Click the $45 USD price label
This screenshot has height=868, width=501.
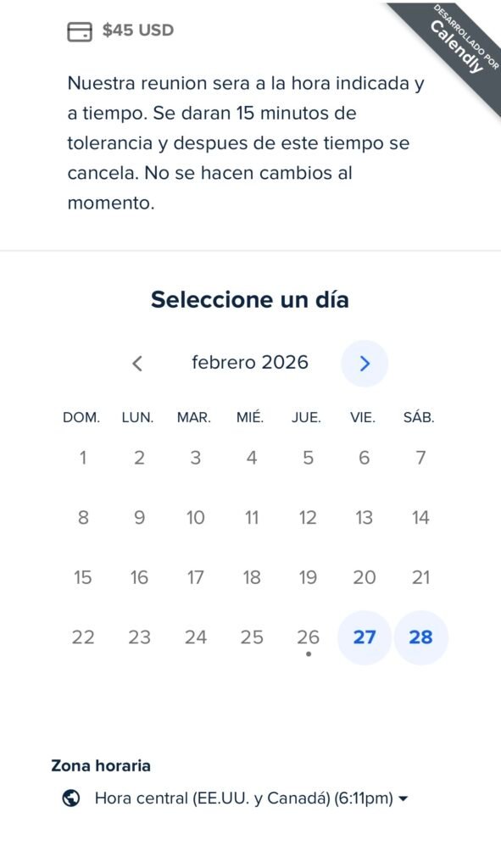click(137, 30)
